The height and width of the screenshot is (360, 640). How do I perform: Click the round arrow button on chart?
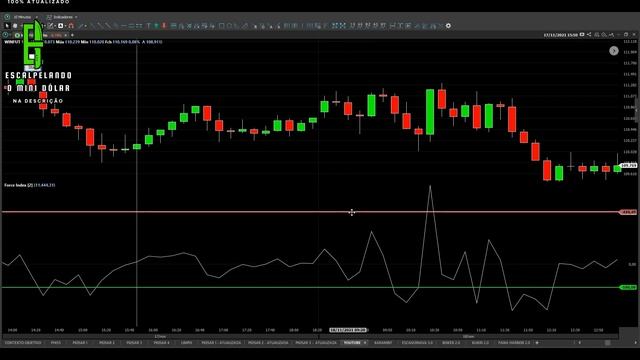[x=613, y=51]
